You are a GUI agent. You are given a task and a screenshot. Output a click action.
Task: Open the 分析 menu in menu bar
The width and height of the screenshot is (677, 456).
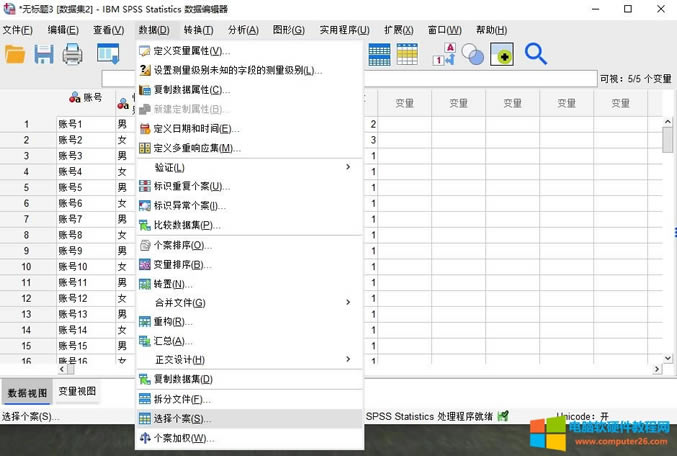[x=242, y=30]
